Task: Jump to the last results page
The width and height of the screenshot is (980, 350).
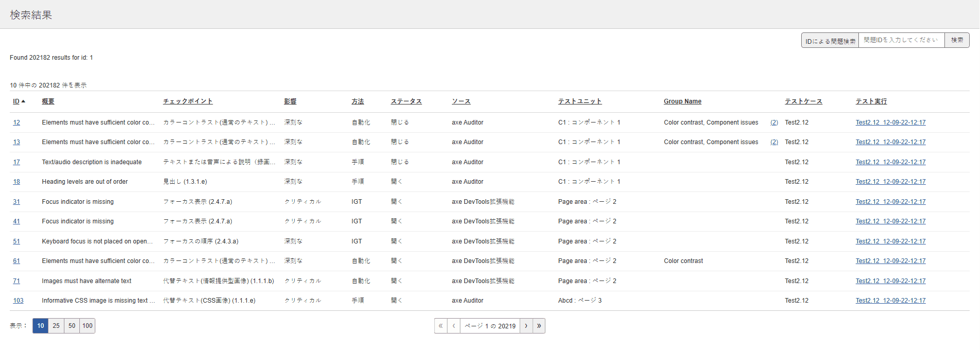Action: [539, 326]
